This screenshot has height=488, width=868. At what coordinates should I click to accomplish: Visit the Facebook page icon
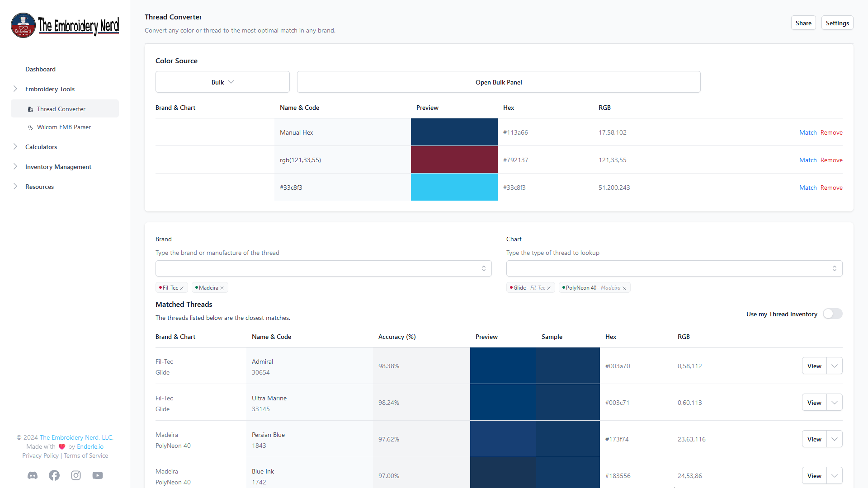[54, 475]
